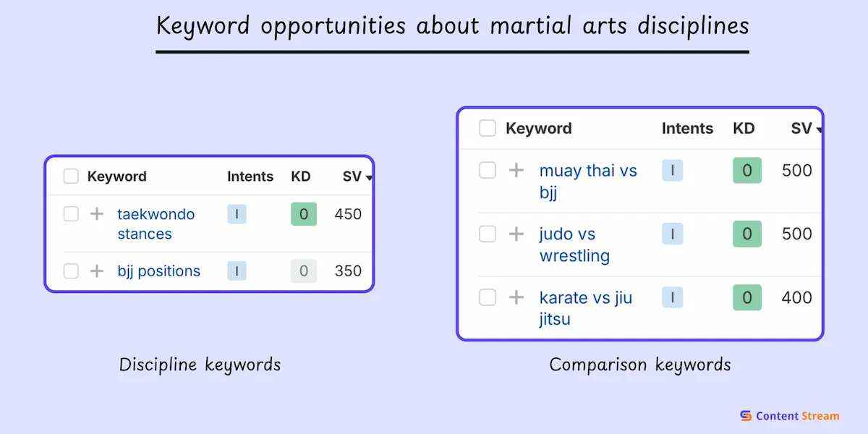
Task: Tick the checkbox for taekwondo stances
Action: click(x=71, y=214)
